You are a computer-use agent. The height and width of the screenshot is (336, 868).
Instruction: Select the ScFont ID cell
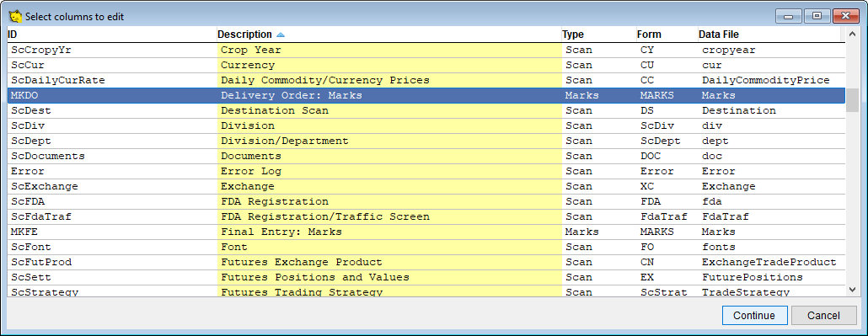point(112,247)
